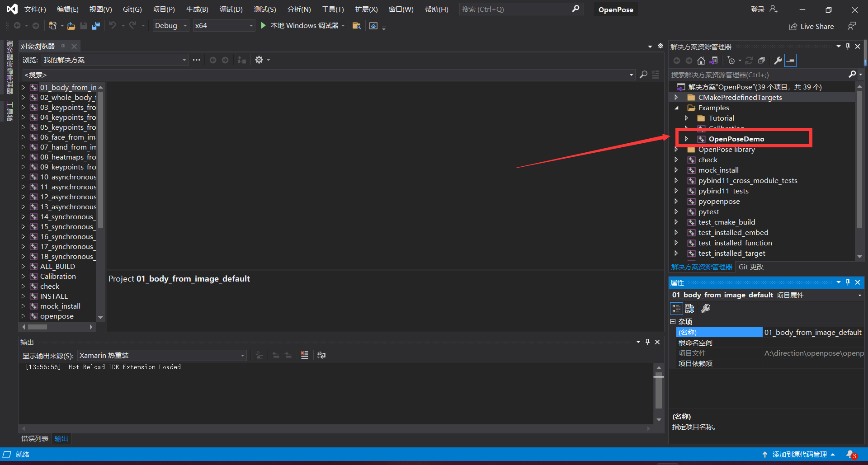
Task: Click the Object Browser <搜索> search field
Action: [x=328, y=75]
